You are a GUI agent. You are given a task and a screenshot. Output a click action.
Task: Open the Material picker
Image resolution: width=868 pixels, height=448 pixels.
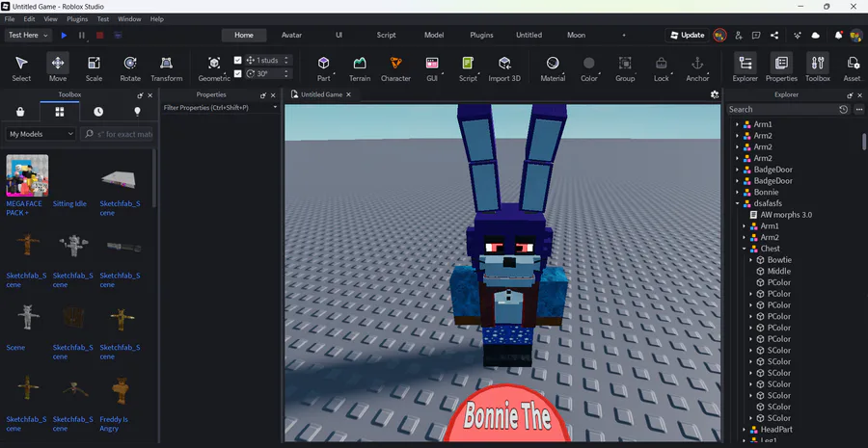click(553, 68)
